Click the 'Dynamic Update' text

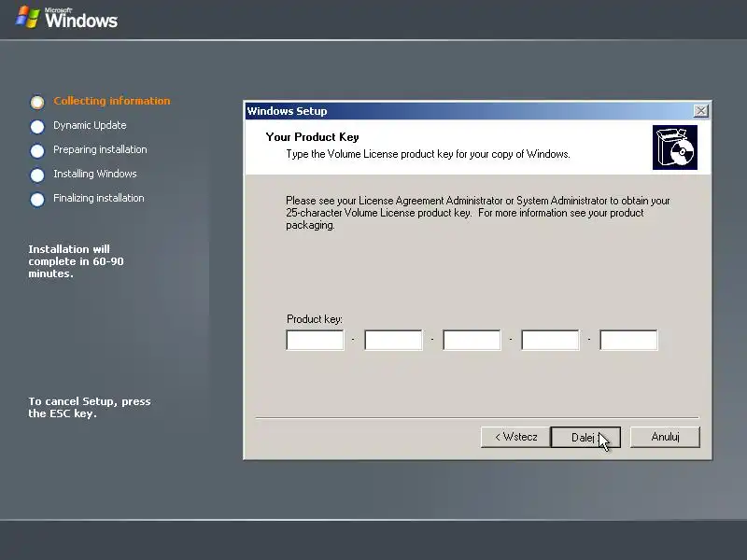(x=90, y=125)
